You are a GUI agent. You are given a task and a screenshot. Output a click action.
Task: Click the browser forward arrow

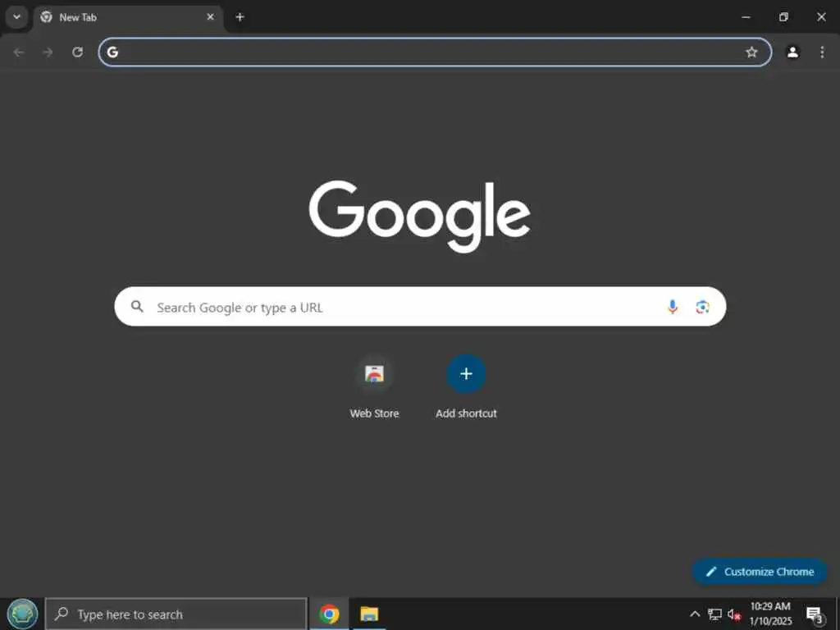point(48,52)
